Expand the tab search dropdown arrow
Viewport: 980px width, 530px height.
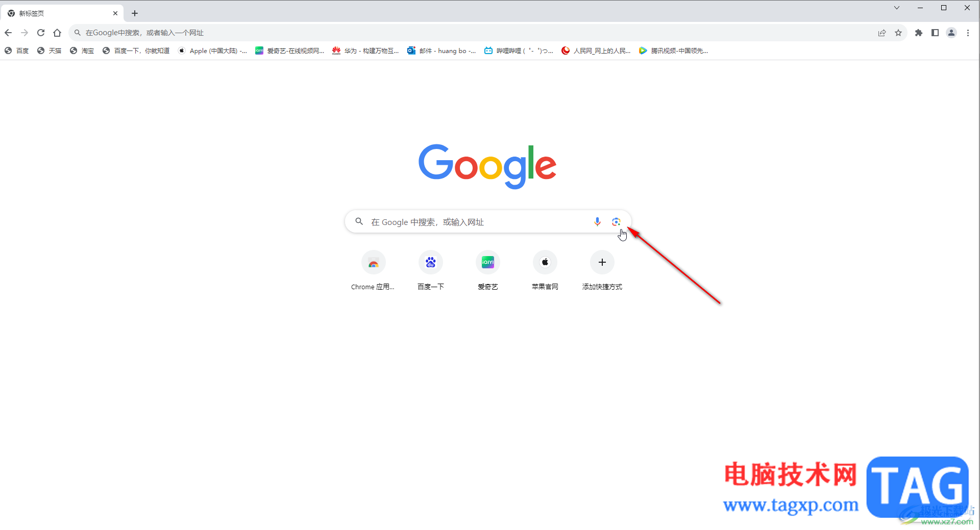coord(897,8)
